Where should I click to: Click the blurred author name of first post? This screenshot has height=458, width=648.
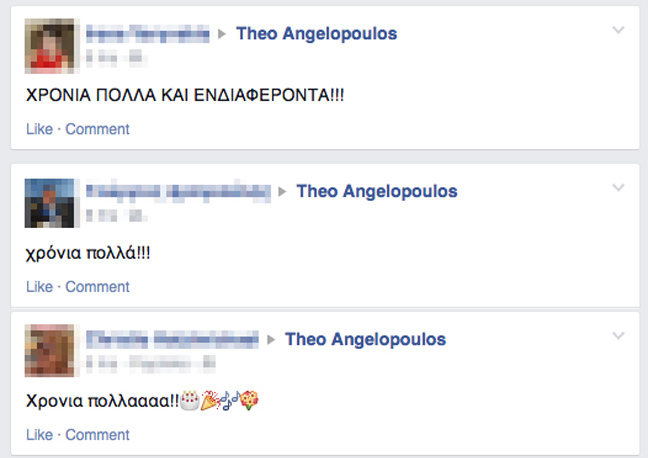[148, 34]
